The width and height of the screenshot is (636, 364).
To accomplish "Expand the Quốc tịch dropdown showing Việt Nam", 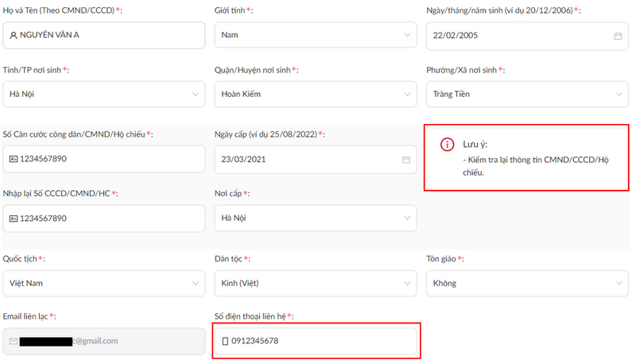I will (x=104, y=284).
